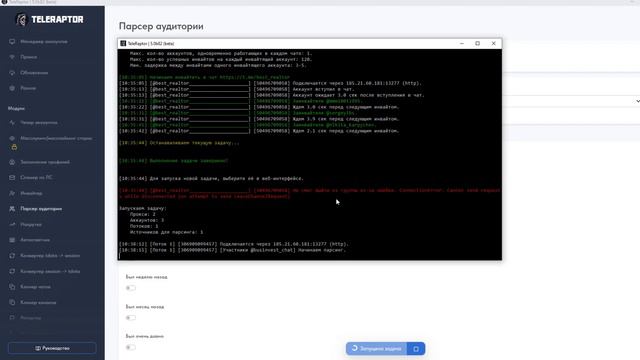
Task: Click 'Источников для парсинга: 1' console line
Action: [166, 232]
